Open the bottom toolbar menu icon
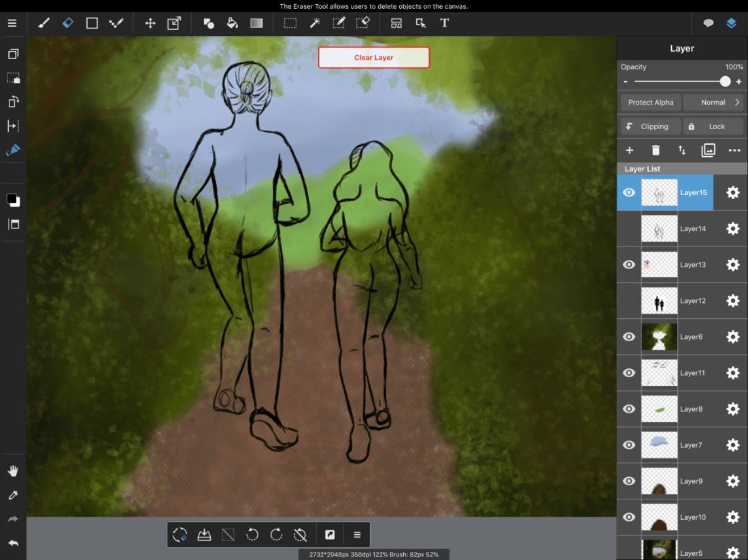748x560 pixels. 357,535
